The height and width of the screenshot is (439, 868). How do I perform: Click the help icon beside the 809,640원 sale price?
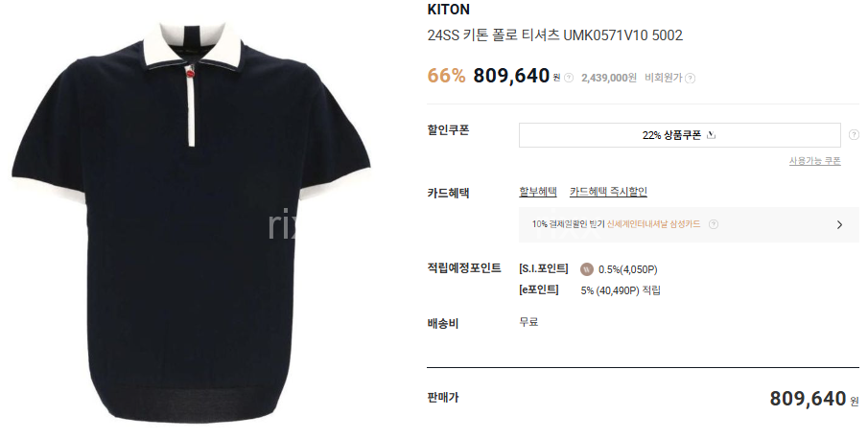coord(569,78)
